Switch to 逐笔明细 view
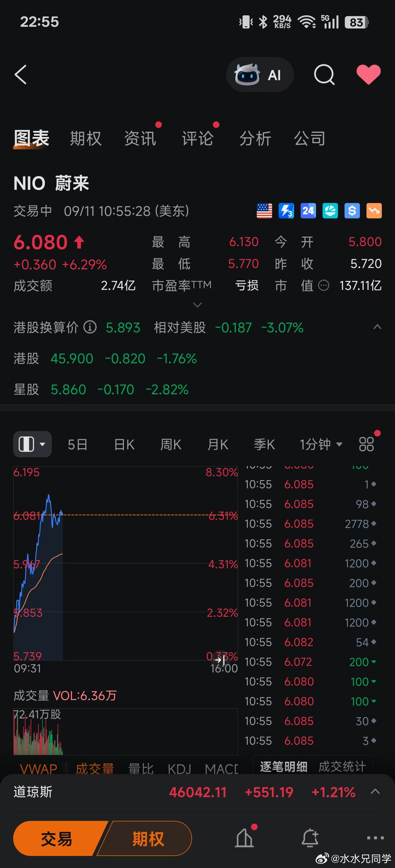 click(x=283, y=767)
